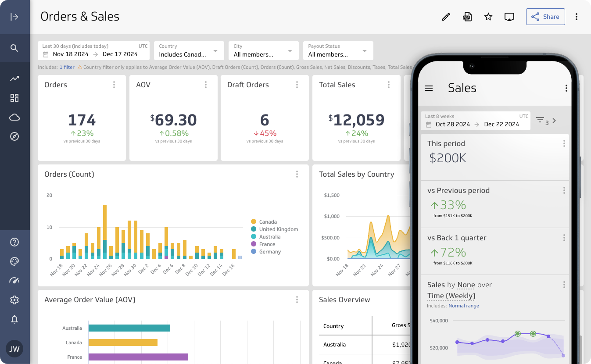The height and width of the screenshot is (364, 591).
Task: Click the "Normal range" link on the phone chart
Action: pyautogui.click(x=464, y=306)
